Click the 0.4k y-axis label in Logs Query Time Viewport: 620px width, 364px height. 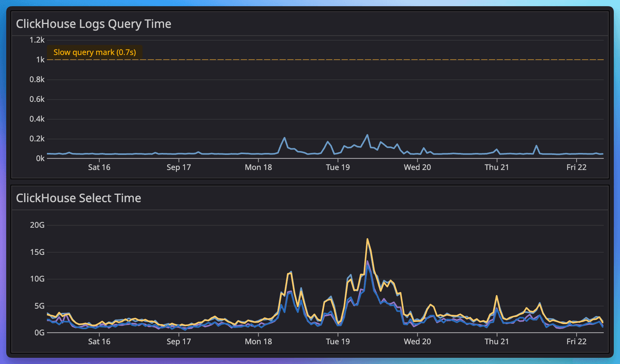coord(37,119)
